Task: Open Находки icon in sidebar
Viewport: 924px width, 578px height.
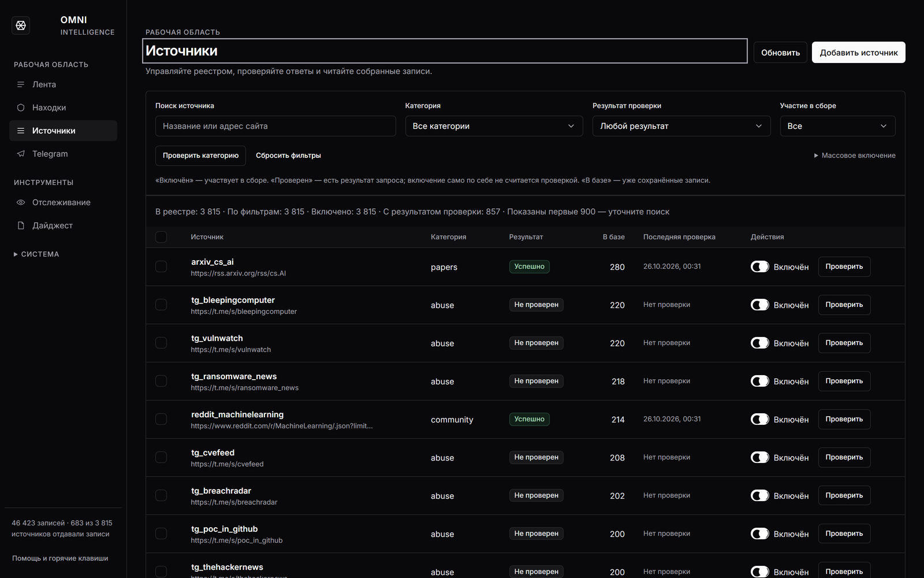Action: [x=21, y=108]
